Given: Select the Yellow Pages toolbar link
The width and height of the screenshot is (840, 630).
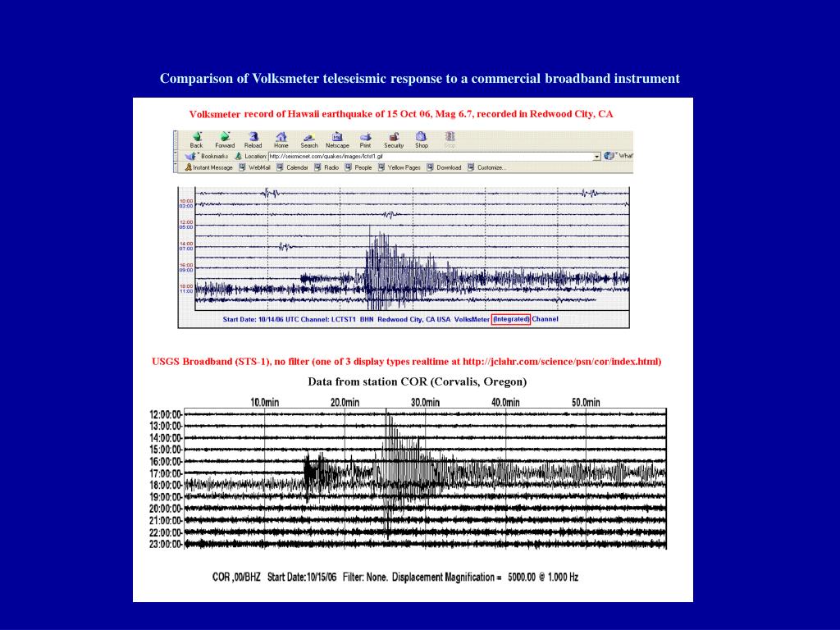Looking at the screenshot, I should click(399, 167).
